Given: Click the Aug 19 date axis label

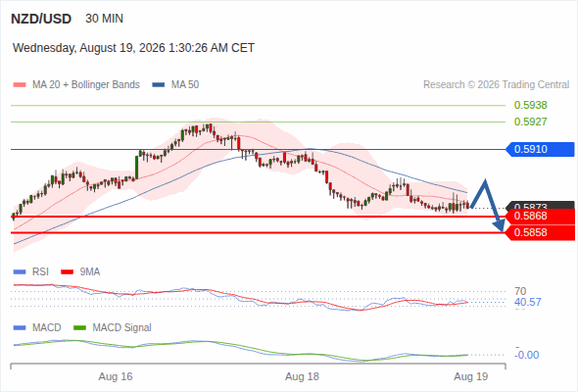Looking at the screenshot, I should 471,377.
